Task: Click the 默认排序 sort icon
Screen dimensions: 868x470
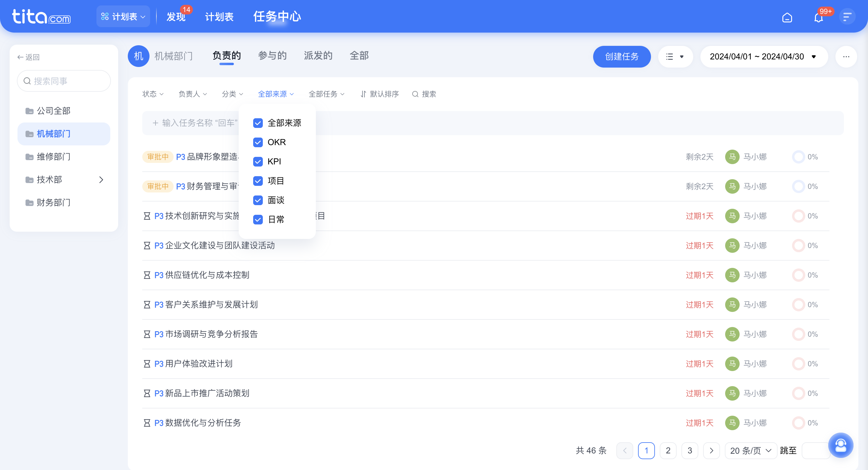Action: click(x=363, y=94)
